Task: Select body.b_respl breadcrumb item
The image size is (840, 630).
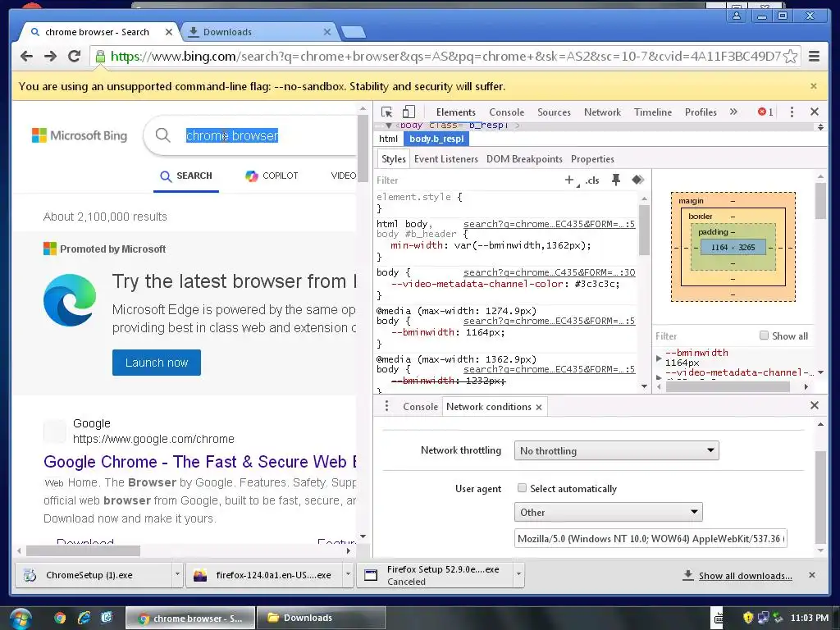Action: pyautogui.click(x=436, y=139)
